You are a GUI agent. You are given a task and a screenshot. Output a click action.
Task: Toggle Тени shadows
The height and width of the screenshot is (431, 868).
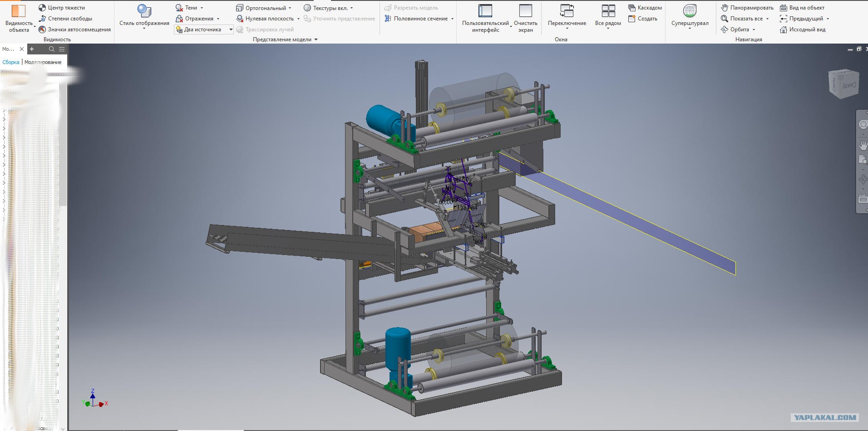(x=187, y=8)
